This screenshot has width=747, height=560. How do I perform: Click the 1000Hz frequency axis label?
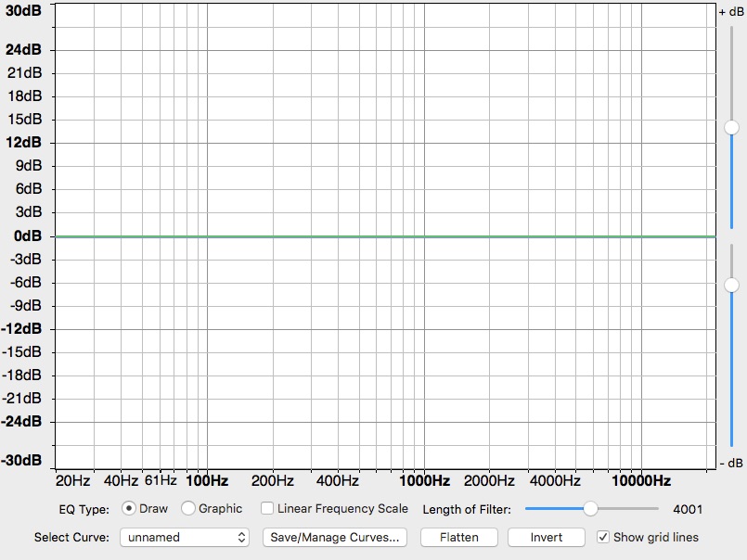pos(424,480)
